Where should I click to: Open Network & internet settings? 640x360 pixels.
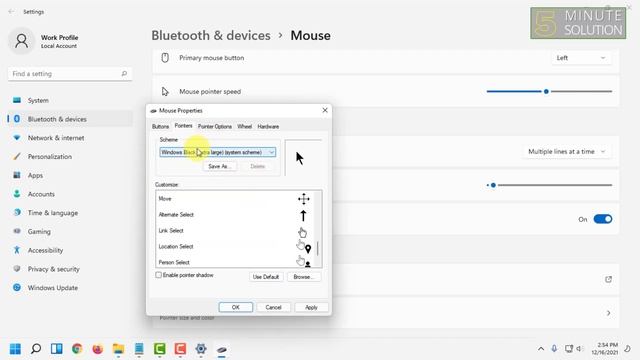coord(56,138)
